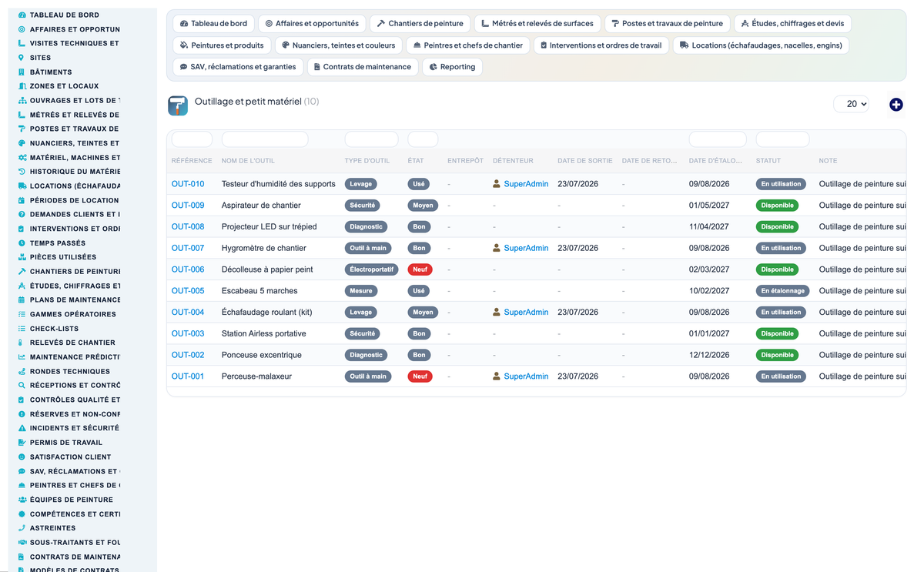Open the Affaires et opportunités tab
This screenshot has height=572, width=924.
pyautogui.click(x=312, y=24)
